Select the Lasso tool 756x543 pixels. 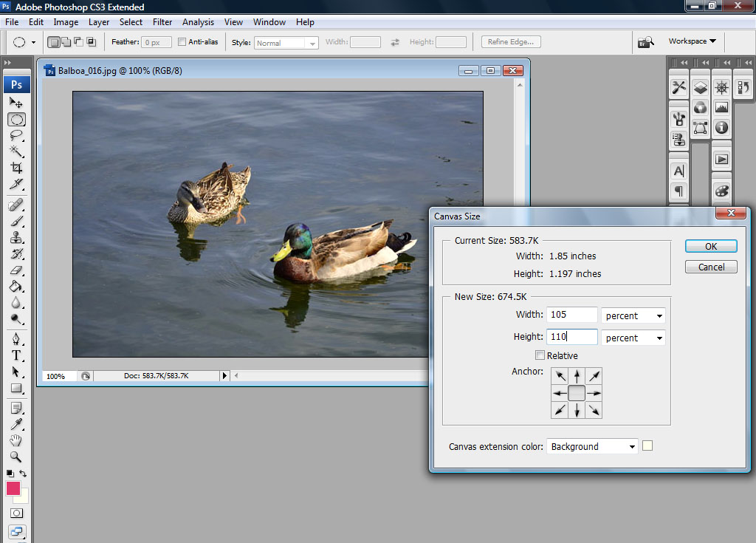tap(16, 136)
